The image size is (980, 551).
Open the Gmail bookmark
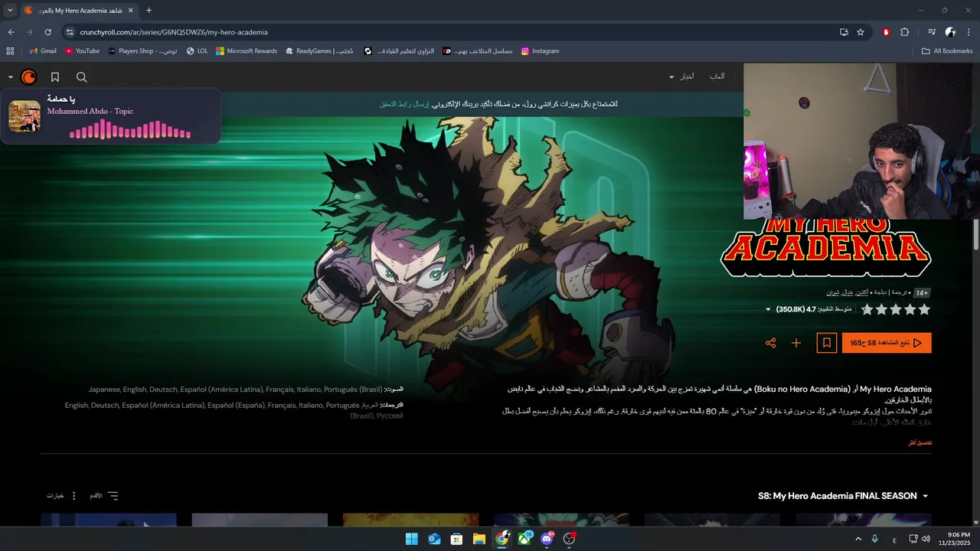43,51
